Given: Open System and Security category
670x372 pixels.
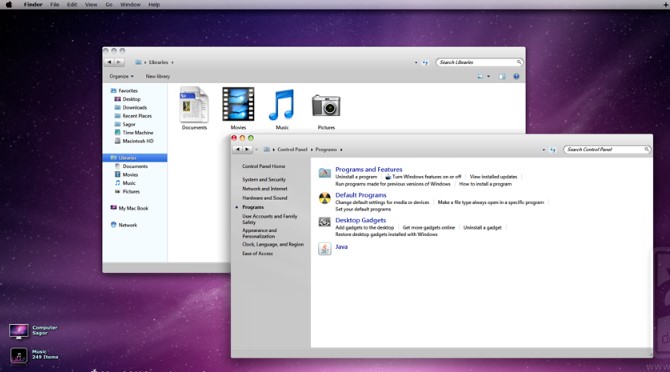Looking at the screenshot, I should point(264,179).
